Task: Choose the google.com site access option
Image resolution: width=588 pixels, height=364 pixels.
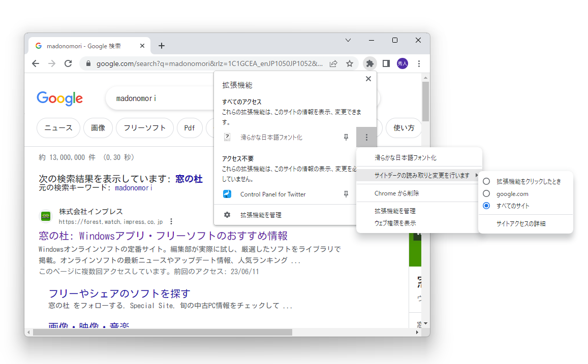Action: [486, 193]
